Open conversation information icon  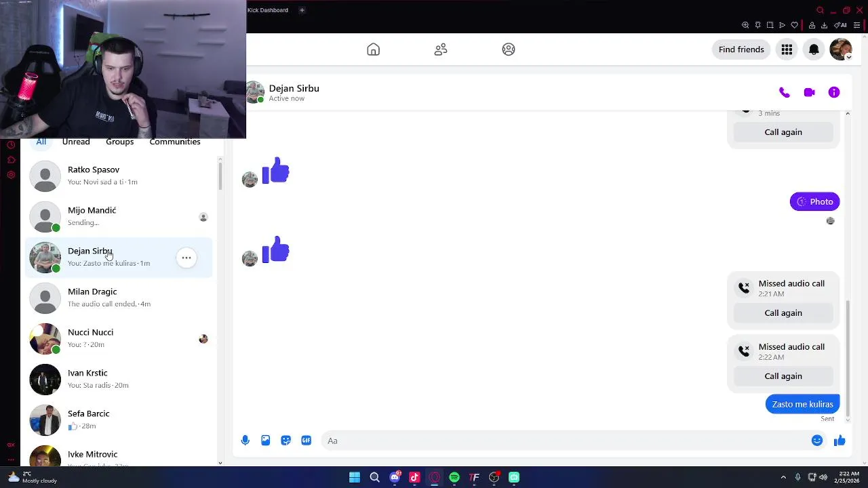click(x=834, y=92)
